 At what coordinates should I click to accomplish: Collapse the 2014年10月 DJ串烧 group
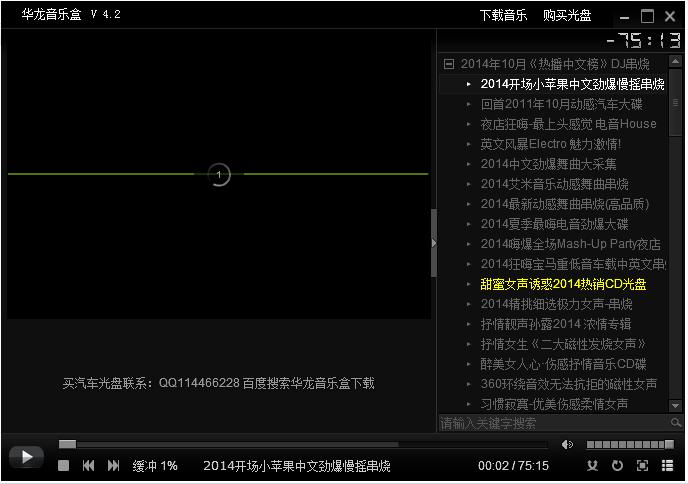click(x=449, y=64)
